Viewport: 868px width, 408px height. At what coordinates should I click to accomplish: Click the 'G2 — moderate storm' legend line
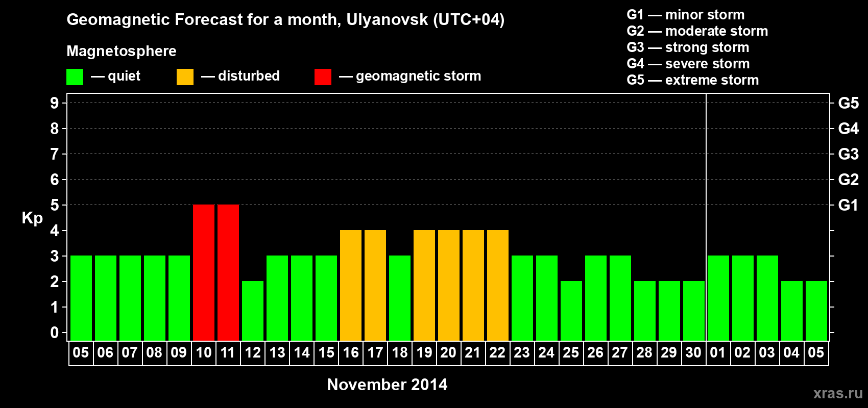click(697, 31)
